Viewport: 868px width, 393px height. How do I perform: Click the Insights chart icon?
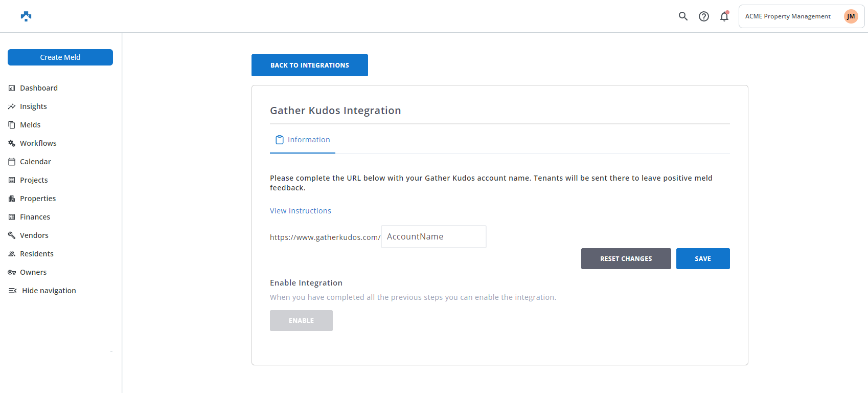point(12,106)
